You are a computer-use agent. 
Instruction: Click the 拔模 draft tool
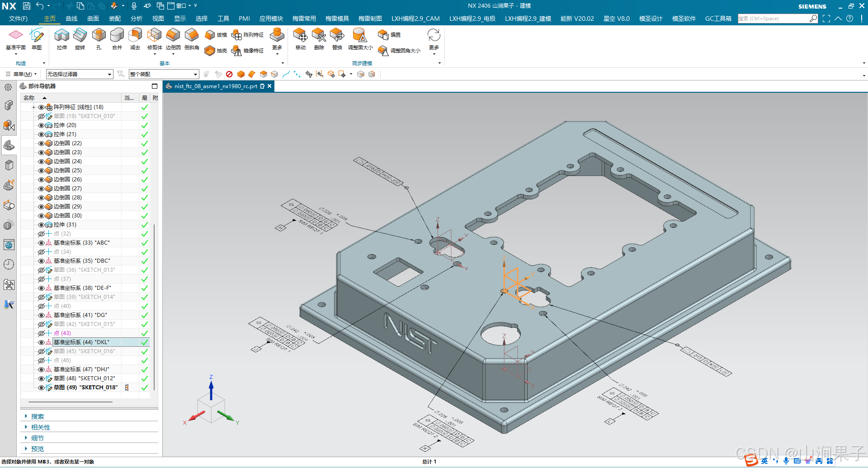point(216,35)
